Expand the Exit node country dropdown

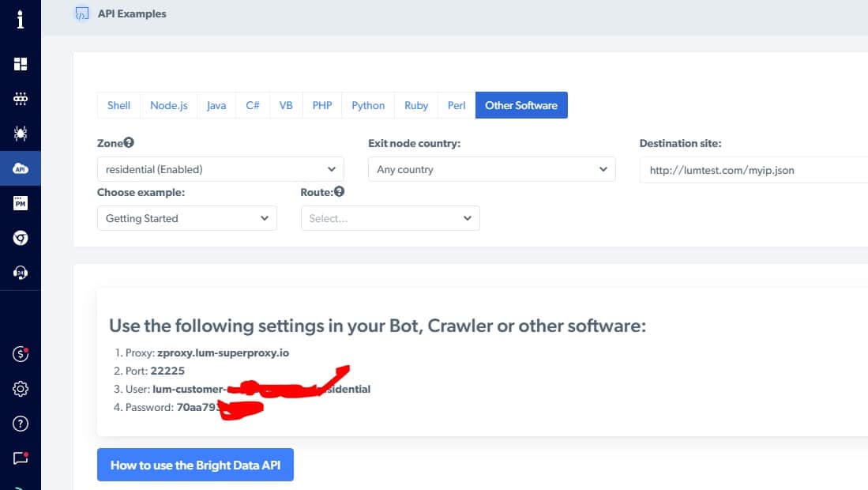click(x=491, y=169)
